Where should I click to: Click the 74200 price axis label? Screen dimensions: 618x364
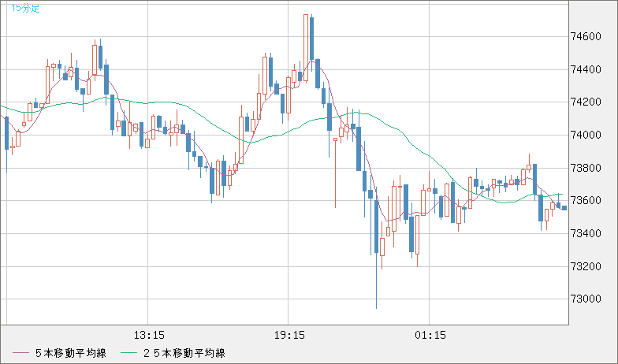[x=586, y=102]
